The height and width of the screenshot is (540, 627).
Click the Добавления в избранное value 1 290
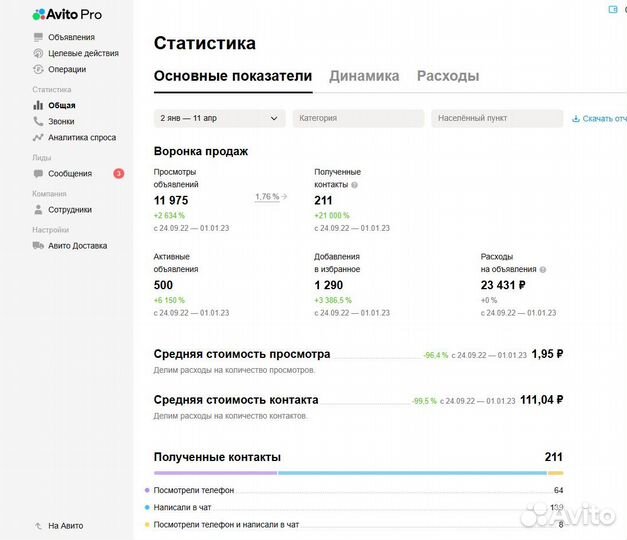point(329,285)
